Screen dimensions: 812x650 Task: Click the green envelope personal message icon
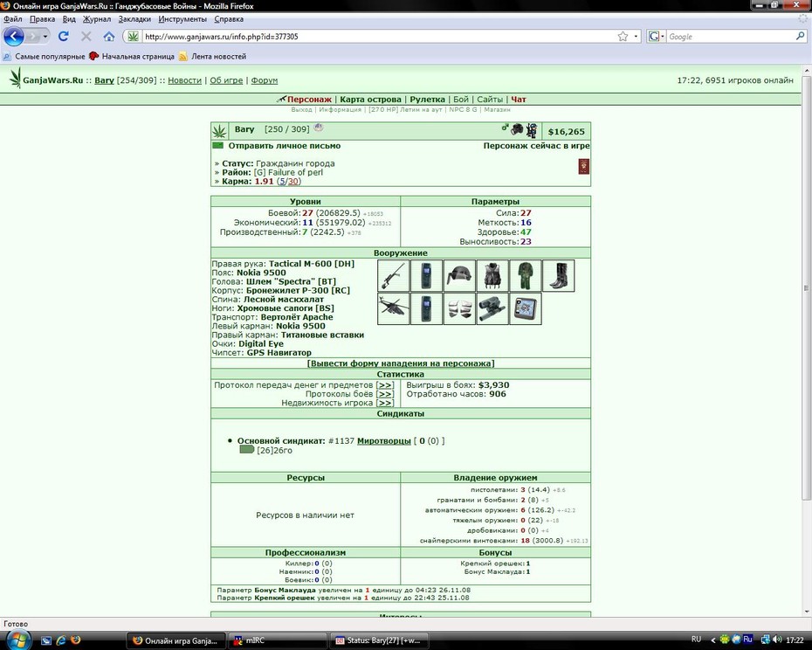click(x=218, y=146)
